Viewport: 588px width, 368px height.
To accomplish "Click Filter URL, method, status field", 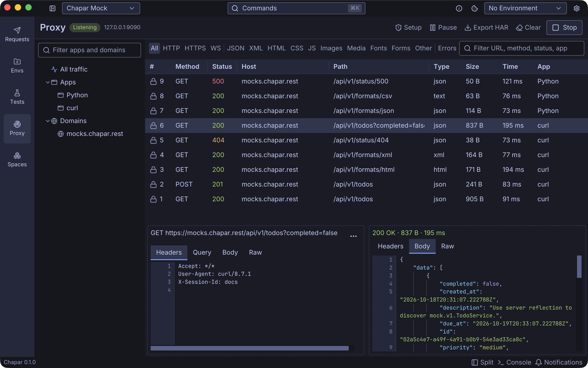I will (521, 48).
